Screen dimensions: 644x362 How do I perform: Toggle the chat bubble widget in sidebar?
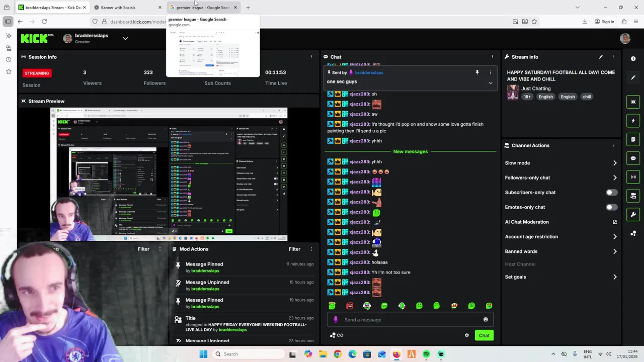point(633,158)
